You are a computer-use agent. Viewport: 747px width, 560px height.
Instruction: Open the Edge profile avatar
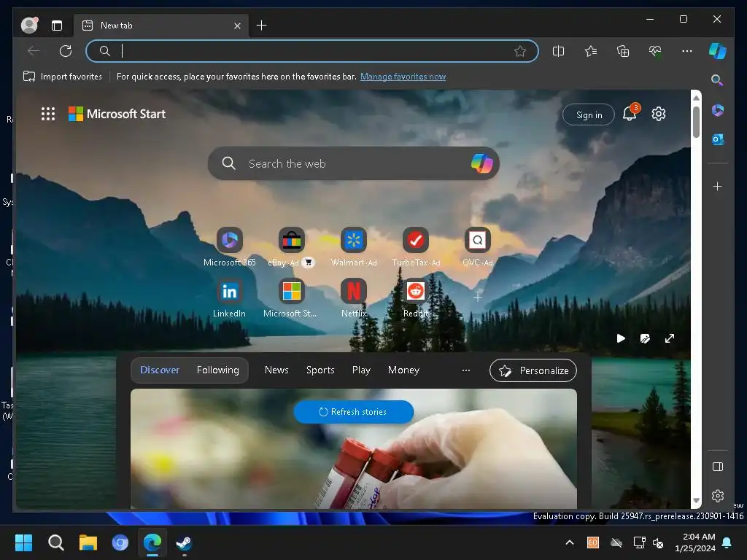click(x=29, y=26)
